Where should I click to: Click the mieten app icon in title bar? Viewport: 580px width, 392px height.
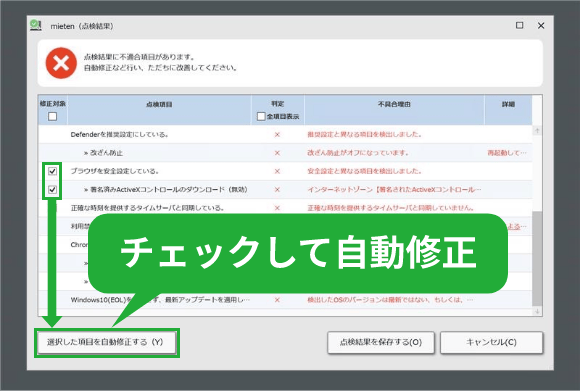click(36, 25)
